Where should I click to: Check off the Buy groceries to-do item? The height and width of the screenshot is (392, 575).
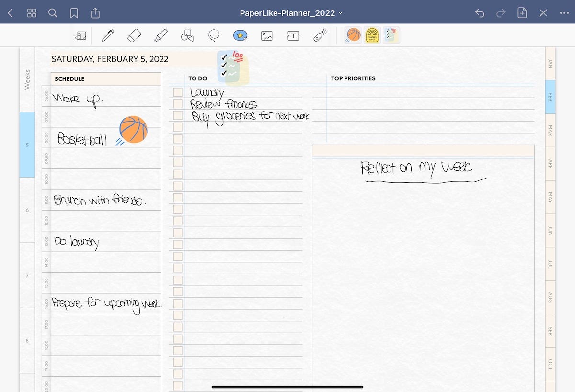(x=178, y=115)
